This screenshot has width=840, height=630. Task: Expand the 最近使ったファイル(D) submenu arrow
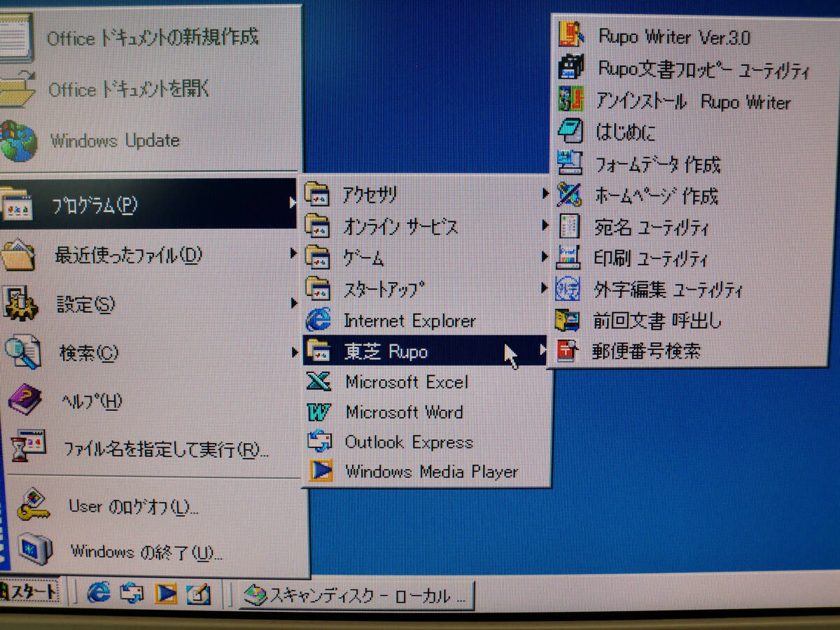pyautogui.click(x=293, y=253)
